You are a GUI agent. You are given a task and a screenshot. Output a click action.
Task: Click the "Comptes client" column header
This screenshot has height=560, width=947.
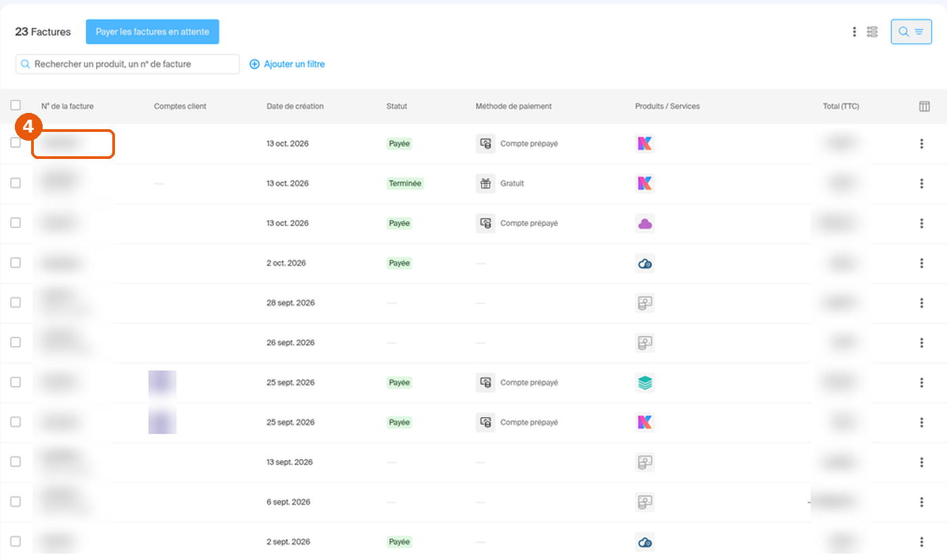click(x=180, y=106)
